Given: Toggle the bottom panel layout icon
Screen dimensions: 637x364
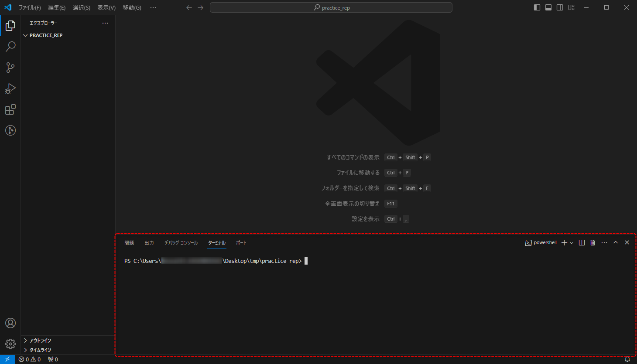Looking at the screenshot, I should tap(548, 7).
